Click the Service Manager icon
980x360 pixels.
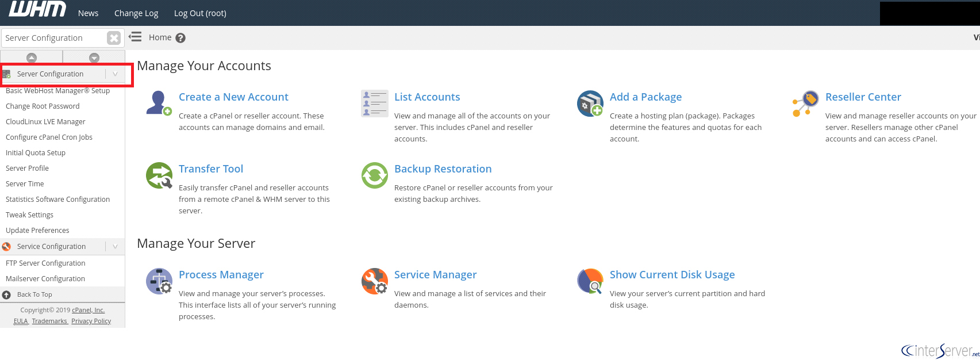click(375, 281)
